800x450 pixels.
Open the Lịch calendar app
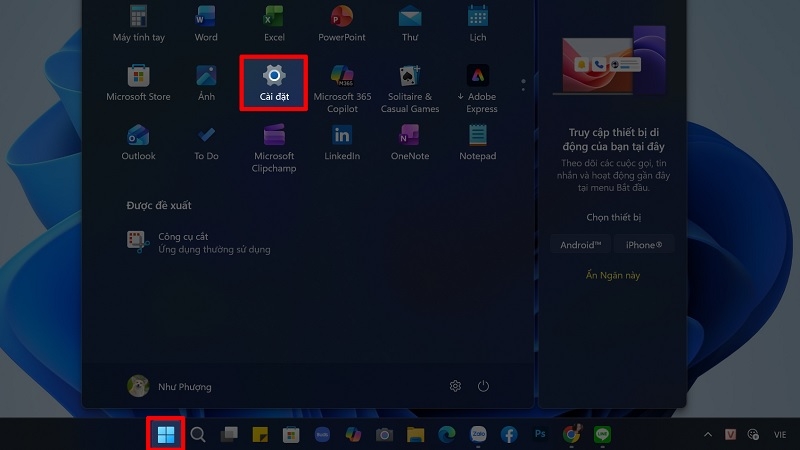coord(478,23)
